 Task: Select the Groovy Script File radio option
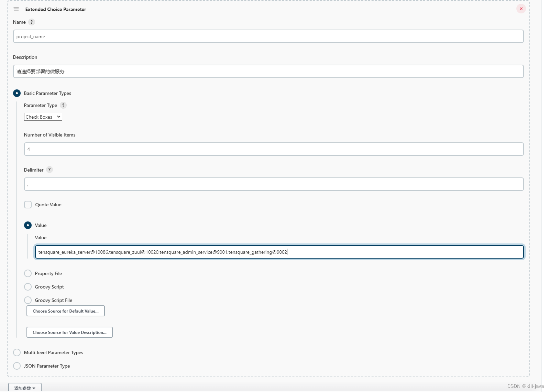pyautogui.click(x=28, y=300)
